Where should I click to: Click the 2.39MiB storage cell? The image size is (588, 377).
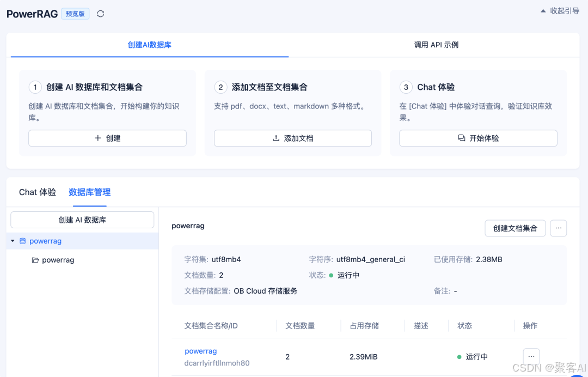(x=363, y=357)
